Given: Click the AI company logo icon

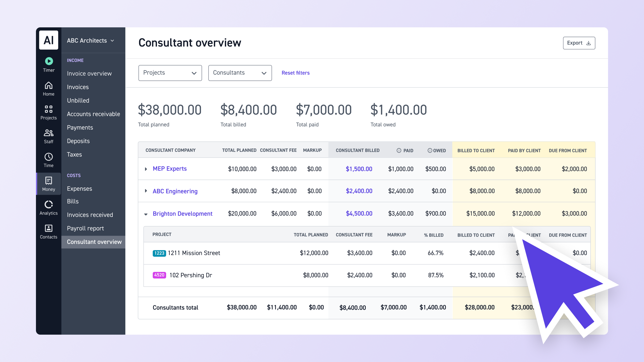Looking at the screenshot, I should click(x=48, y=40).
